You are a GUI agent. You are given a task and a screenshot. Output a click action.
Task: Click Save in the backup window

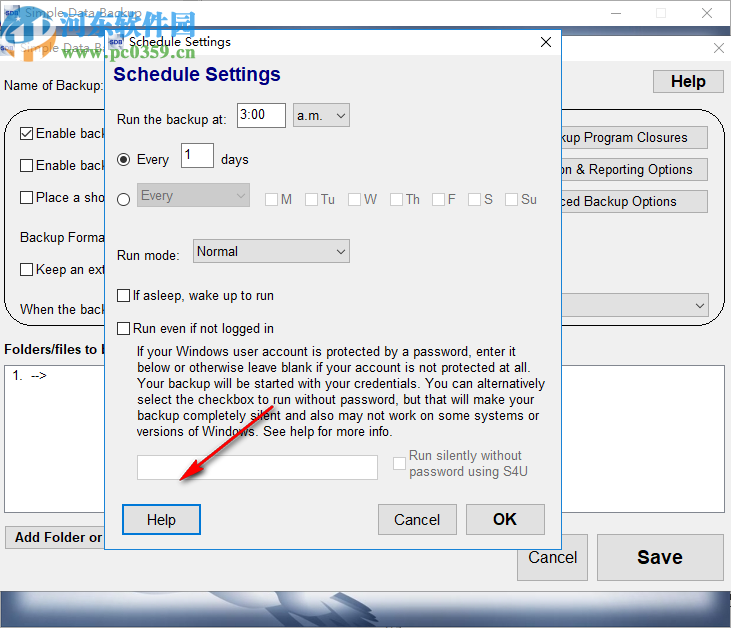coord(660,557)
